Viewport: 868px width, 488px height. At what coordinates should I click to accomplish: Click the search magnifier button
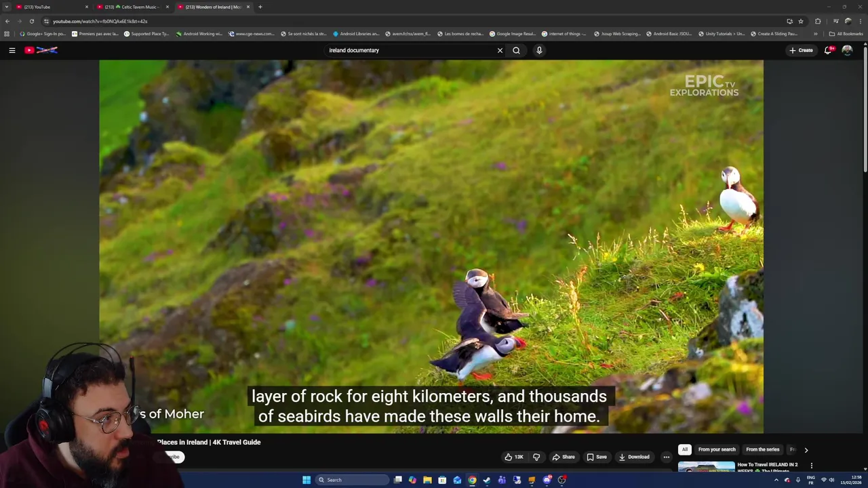pos(516,50)
